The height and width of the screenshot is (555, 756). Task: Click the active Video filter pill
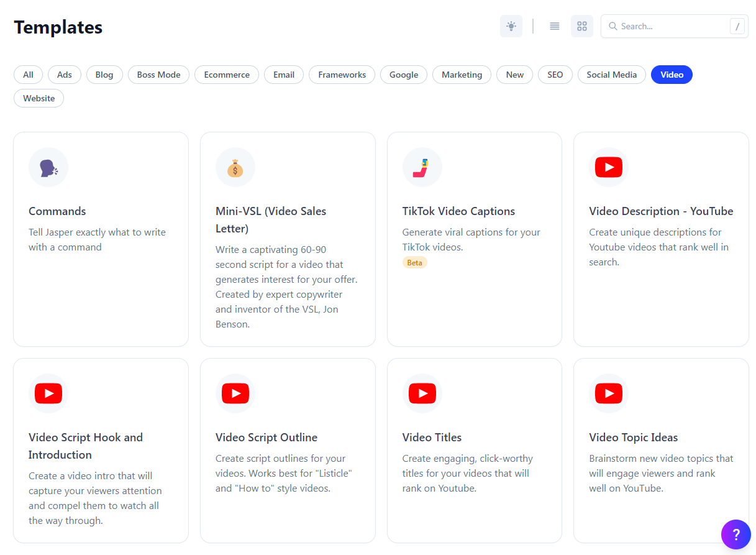tap(672, 75)
